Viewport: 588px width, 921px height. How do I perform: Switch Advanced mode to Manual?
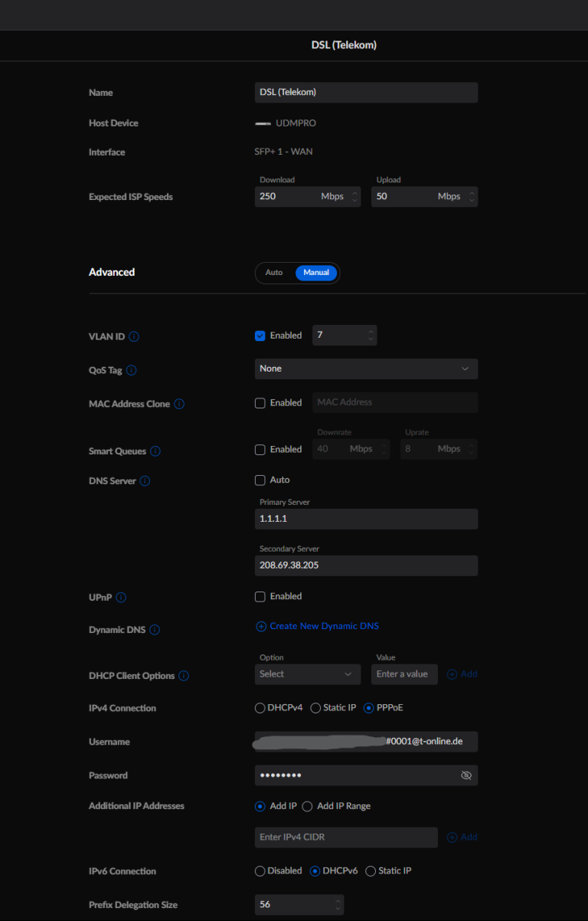coord(316,273)
